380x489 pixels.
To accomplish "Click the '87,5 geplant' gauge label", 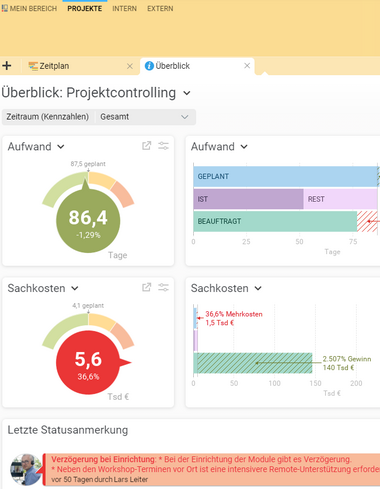I will [x=88, y=164].
